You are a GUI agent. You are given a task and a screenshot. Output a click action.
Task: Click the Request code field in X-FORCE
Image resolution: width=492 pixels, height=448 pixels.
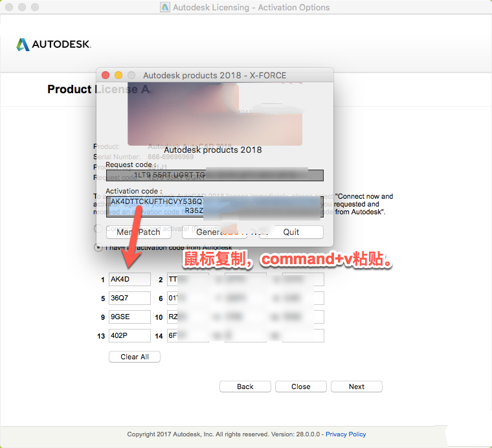215,175
